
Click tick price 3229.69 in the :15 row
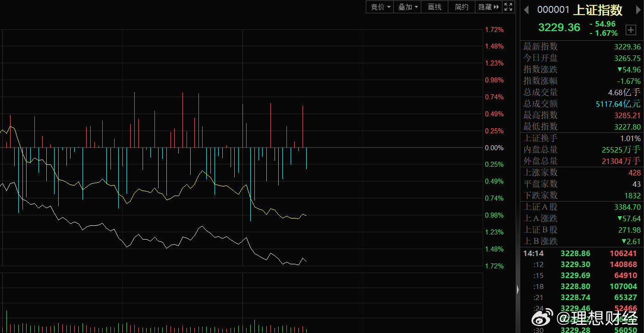pos(575,275)
